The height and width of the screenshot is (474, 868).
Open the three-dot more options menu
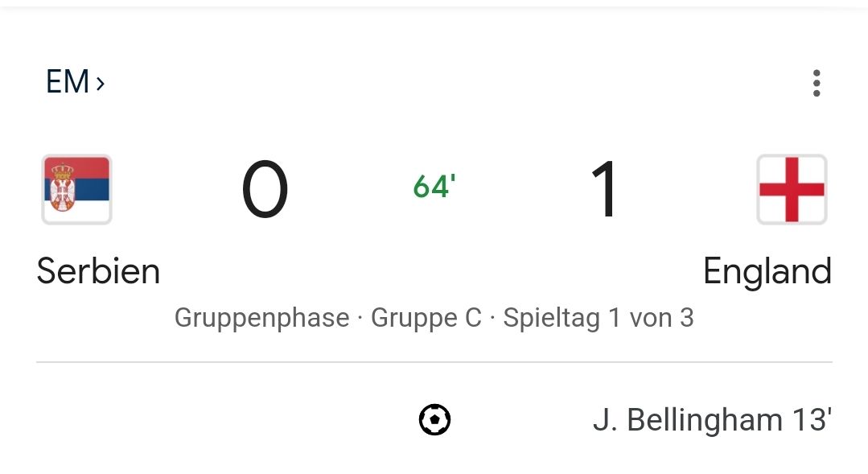817,83
